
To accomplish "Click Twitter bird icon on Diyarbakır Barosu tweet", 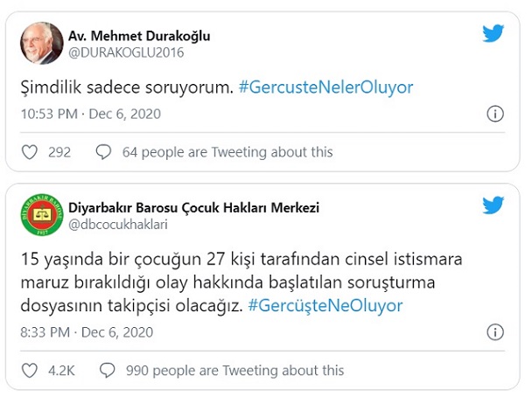I will click(x=493, y=205).
